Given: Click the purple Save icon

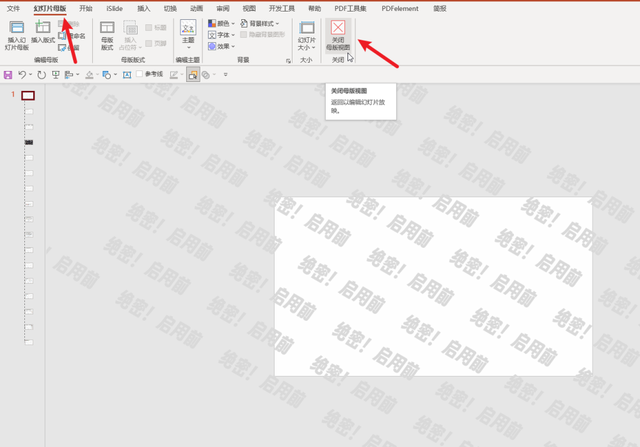Looking at the screenshot, I should tap(8, 75).
